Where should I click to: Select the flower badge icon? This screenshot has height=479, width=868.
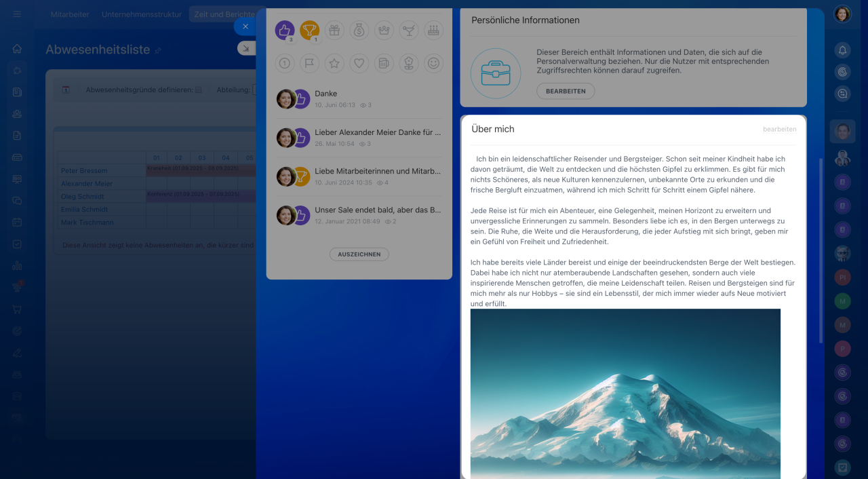point(409,63)
